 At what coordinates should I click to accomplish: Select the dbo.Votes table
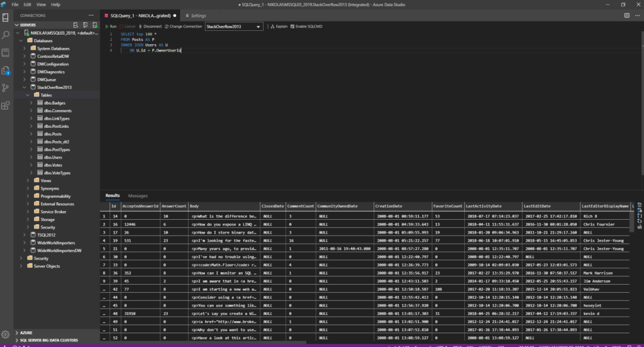[53, 165]
